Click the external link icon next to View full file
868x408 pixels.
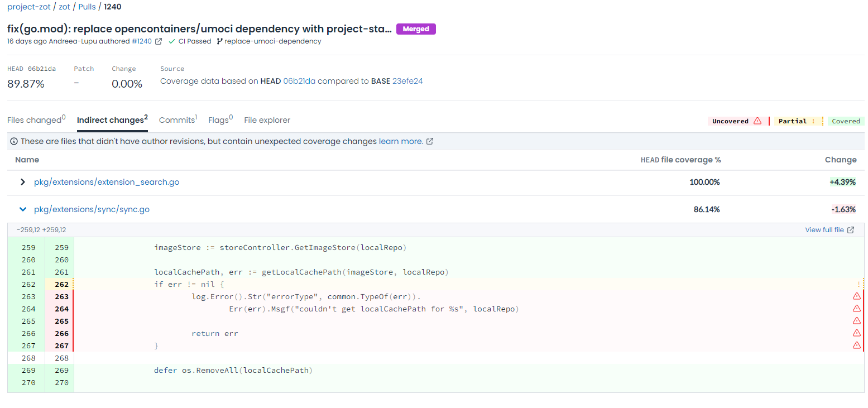(851, 229)
